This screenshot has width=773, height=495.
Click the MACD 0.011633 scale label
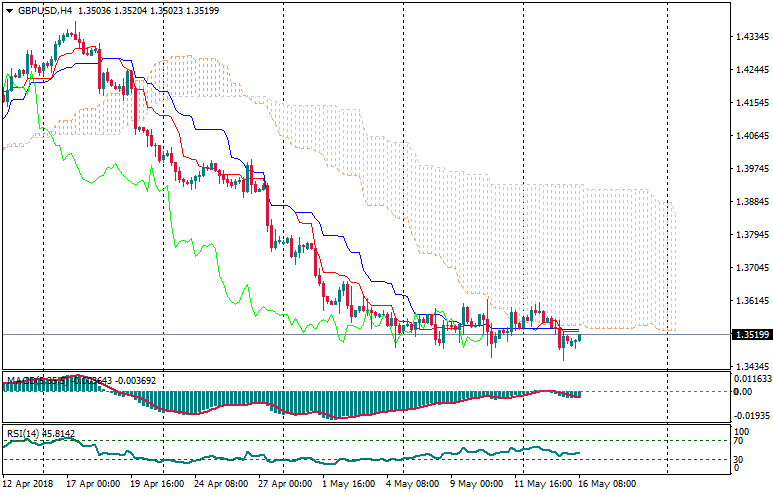point(752,380)
